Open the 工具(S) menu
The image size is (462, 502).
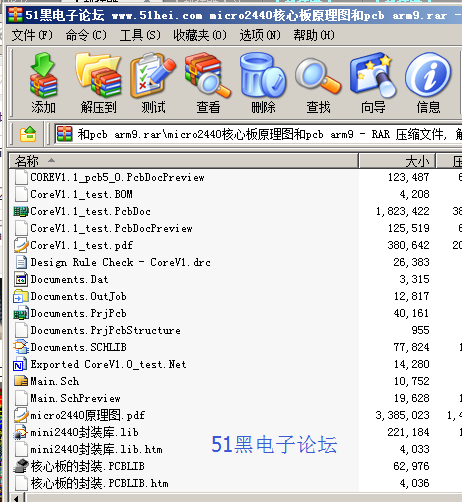click(x=140, y=35)
